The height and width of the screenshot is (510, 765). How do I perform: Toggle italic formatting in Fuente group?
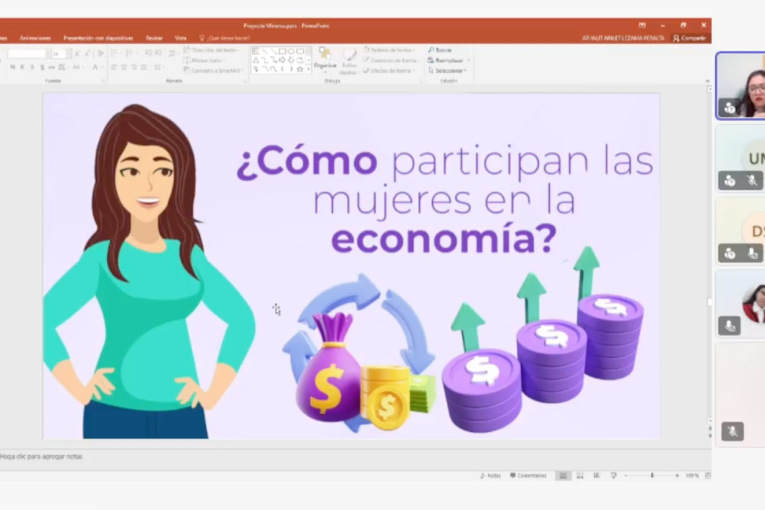coord(22,67)
